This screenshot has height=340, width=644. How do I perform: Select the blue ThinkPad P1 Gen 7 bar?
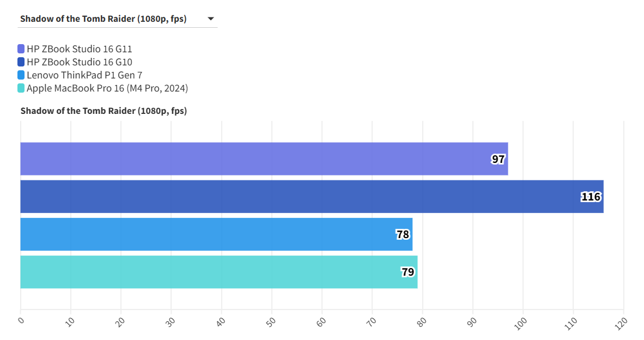(207, 234)
